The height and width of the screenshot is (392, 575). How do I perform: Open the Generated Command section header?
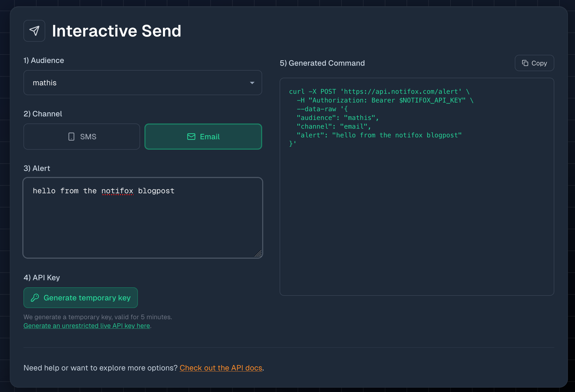pos(322,63)
